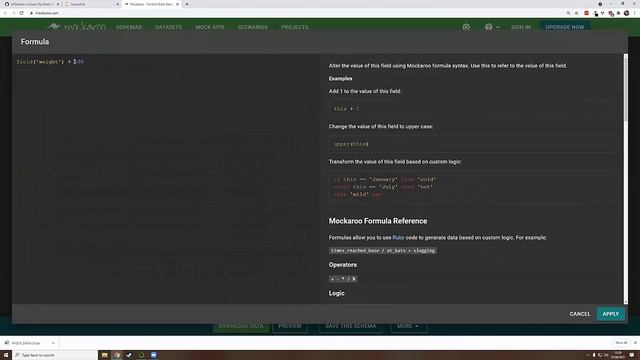Open the SCHEMAS nav item

click(129, 27)
